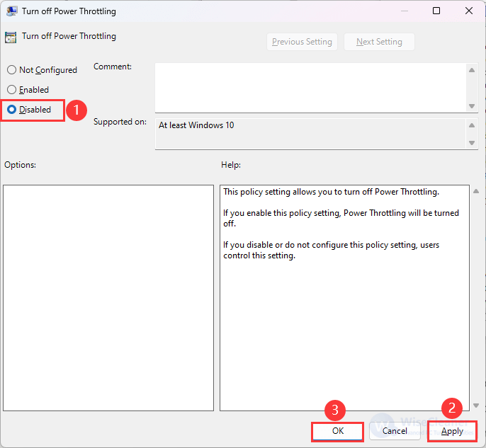The width and height of the screenshot is (486, 448).
Task: Click the 'Options:' label
Action: (20, 165)
